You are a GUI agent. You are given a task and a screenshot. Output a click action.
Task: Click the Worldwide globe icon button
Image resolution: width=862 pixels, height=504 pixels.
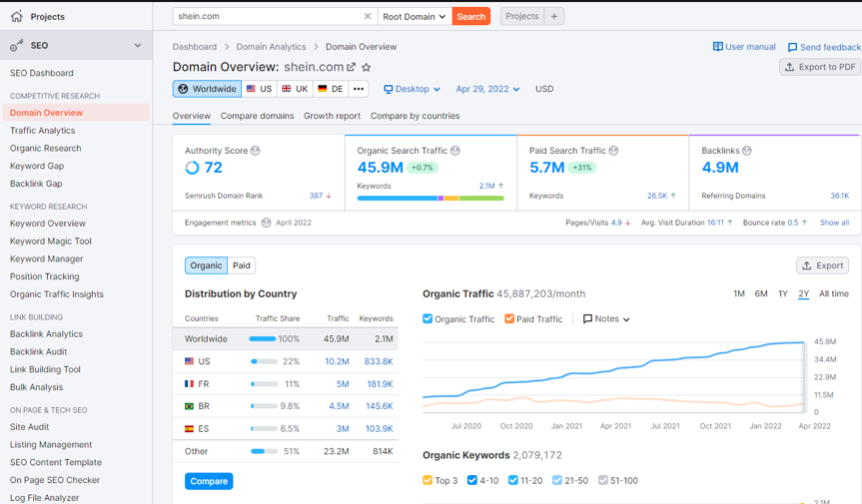(207, 89)
